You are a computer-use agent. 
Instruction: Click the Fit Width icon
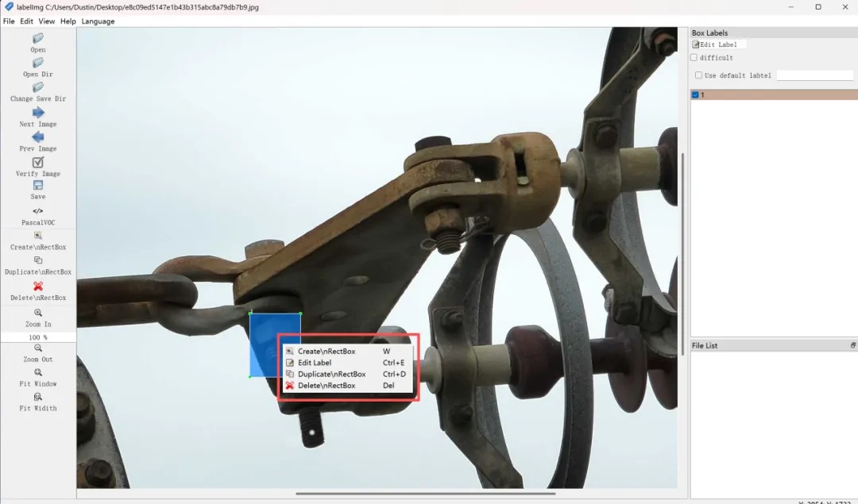38,397
